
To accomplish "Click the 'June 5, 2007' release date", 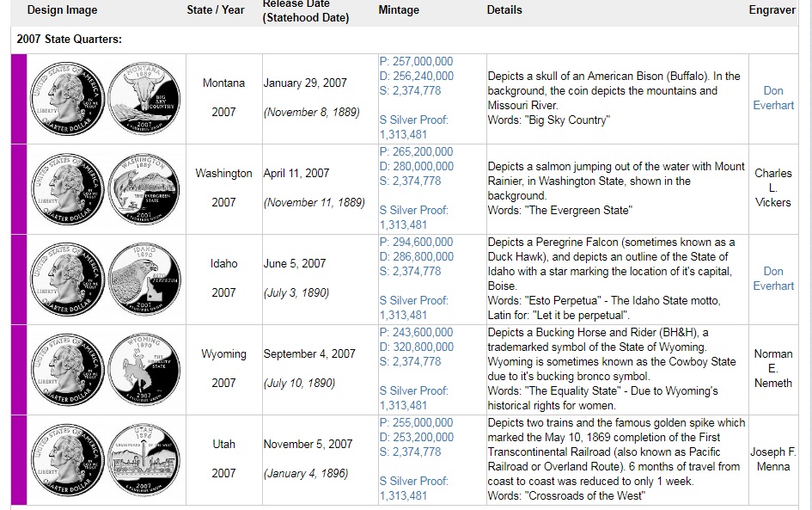I will [295, 263].
